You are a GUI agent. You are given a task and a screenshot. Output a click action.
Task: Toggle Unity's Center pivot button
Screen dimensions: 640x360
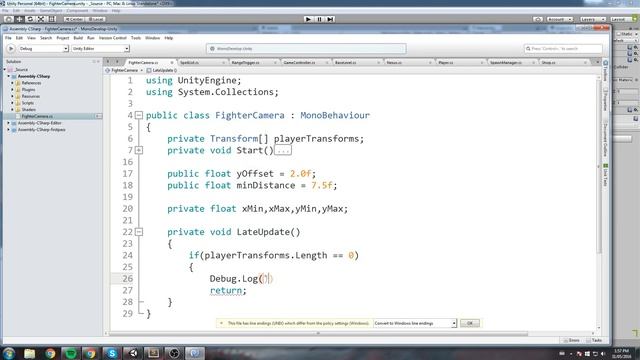74,19
